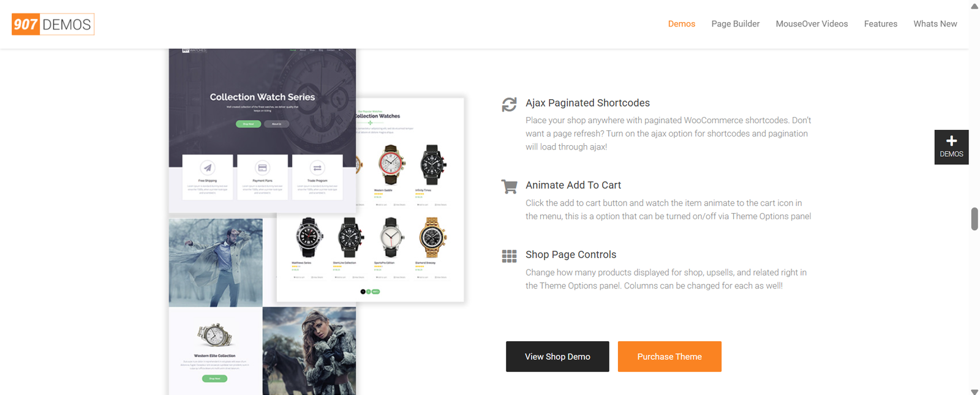Click the Collection Watch Series preview thumbnail
Image resolution: width=980 pixels, height=395 pixels.
(262, 130)
